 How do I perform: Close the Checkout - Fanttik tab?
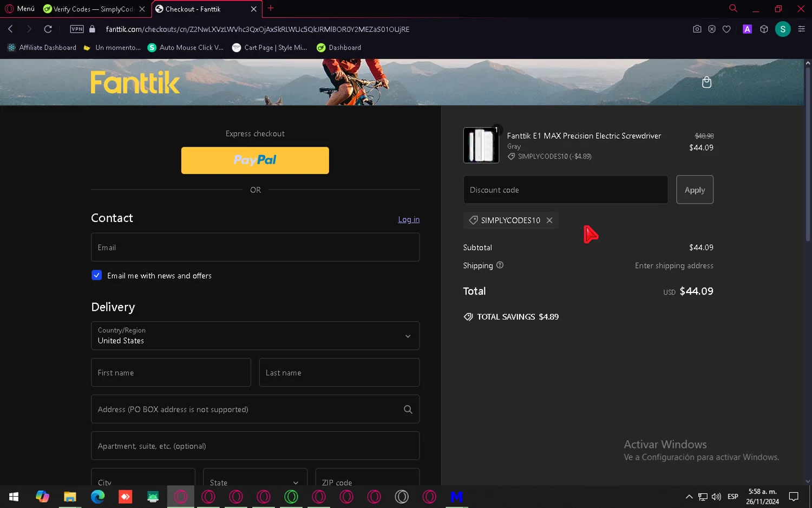(253, 9)
